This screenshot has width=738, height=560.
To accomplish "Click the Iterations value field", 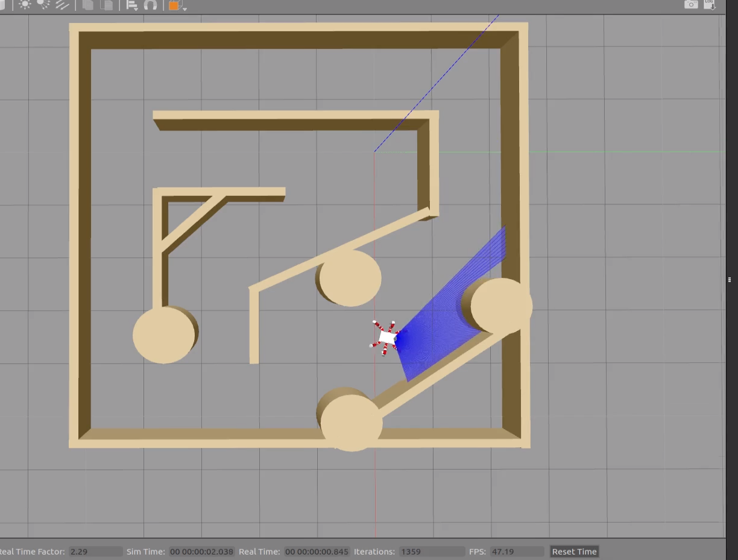I will pyautogui.click(x=430, y=552).
